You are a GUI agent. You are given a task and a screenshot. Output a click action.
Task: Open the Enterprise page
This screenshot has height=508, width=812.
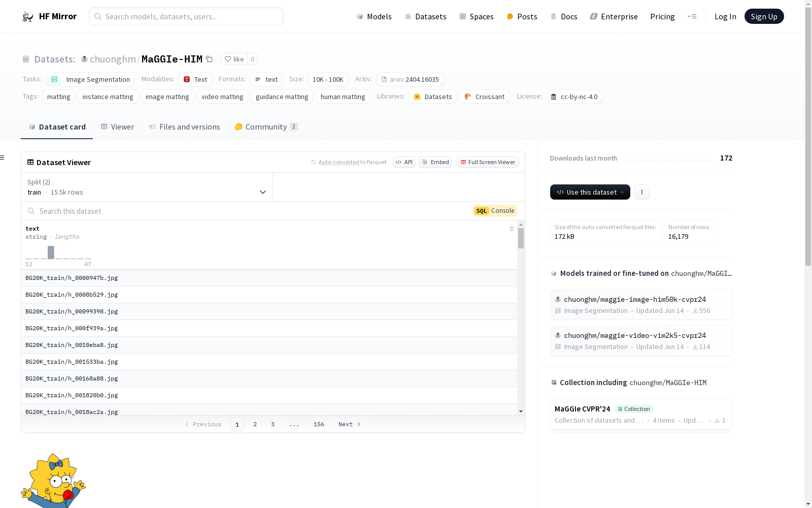pyautogui.click(x=614, y=16)
